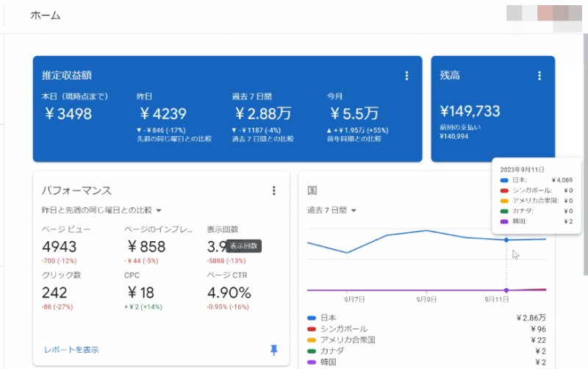Click the blue 日本 legend dot below chart
Viewport: 588px width, 369px height.
312,318
